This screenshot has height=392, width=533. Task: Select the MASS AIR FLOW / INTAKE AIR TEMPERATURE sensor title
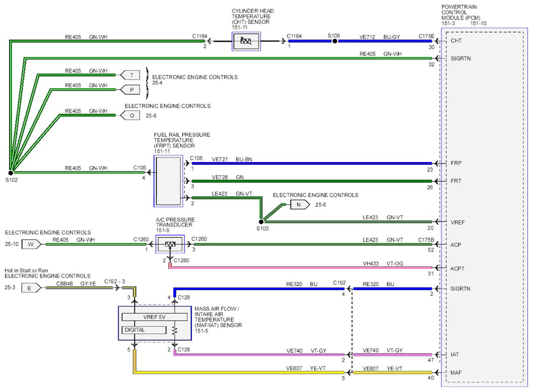(218, 317)
